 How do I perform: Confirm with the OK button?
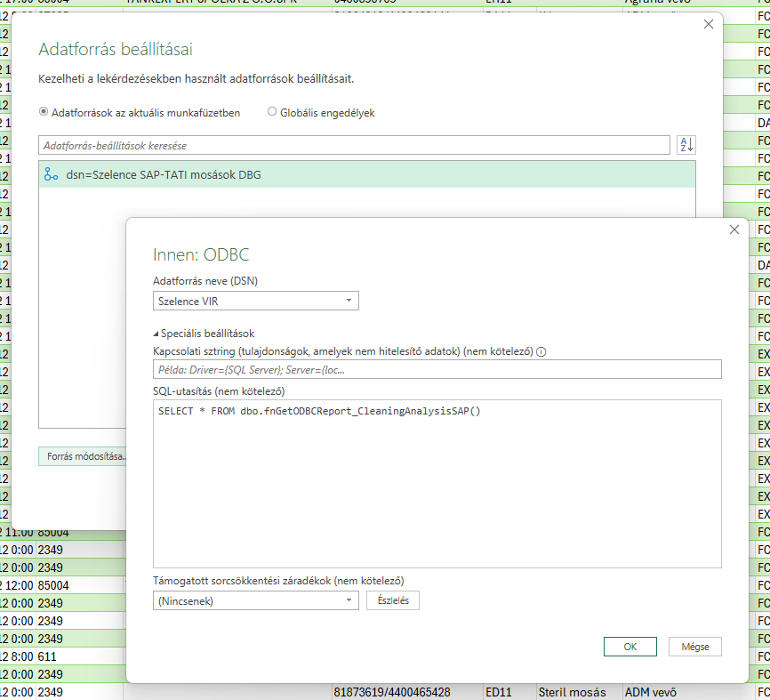[630, 647]
